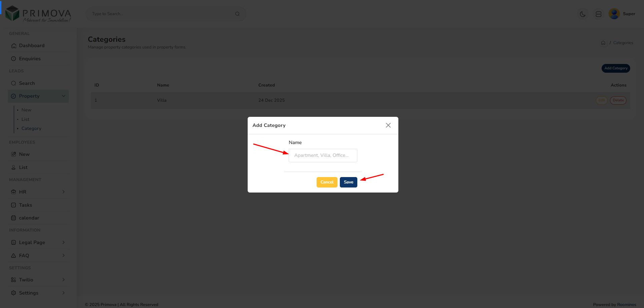Click the Roominos link in the footer
Image resolution: width=644 pixels, height=308 pixels.
(x=627, y=305)
